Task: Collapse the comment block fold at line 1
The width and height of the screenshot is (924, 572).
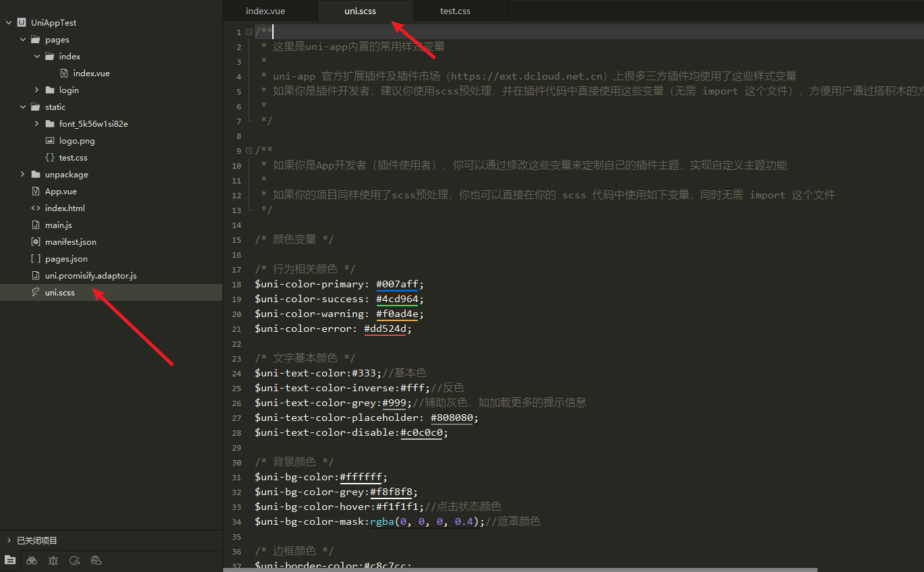Action: 249,32
